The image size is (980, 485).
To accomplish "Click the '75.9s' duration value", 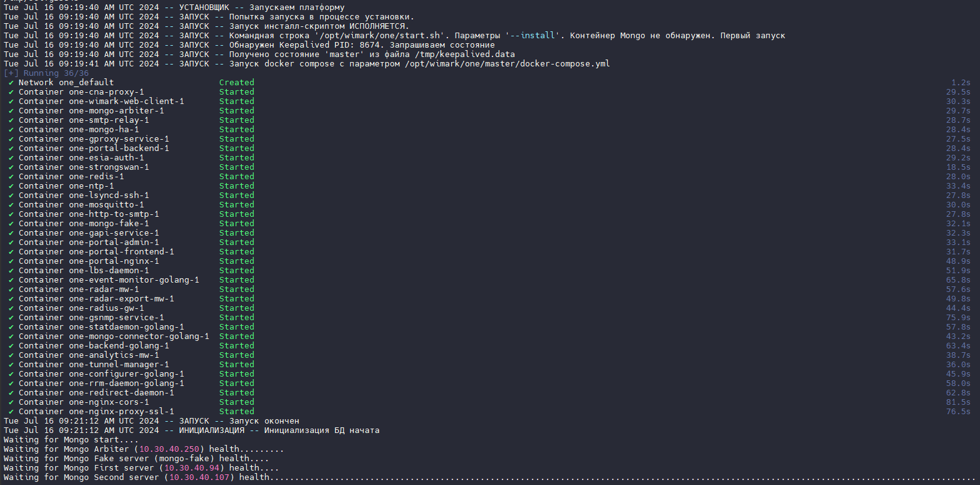I will pyautogui.click(x=958, y=318).
